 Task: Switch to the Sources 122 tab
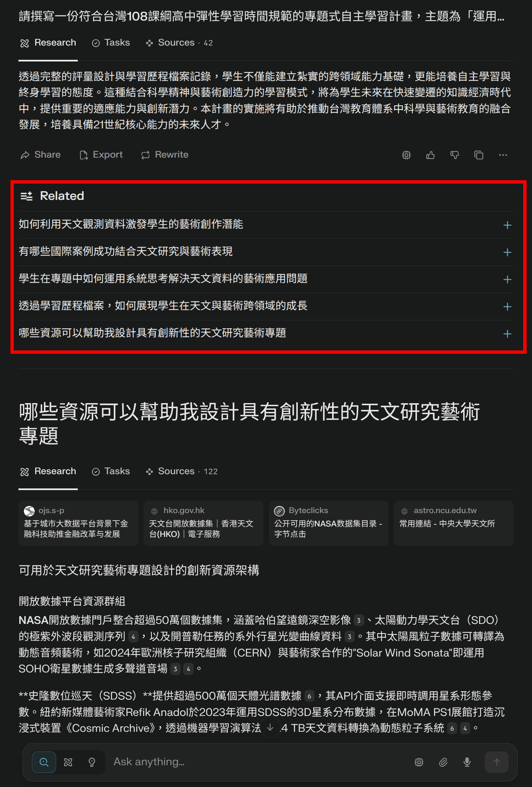pyautogui.click(x=182, y=471)
